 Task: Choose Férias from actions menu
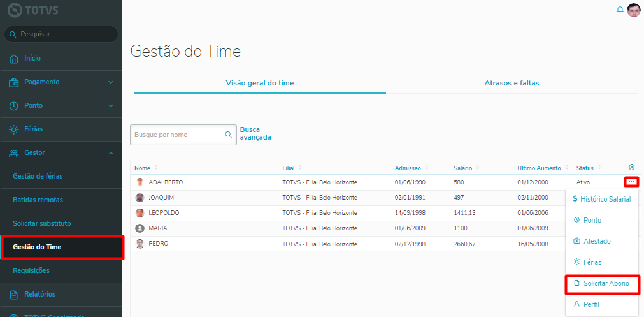point(587,262)
